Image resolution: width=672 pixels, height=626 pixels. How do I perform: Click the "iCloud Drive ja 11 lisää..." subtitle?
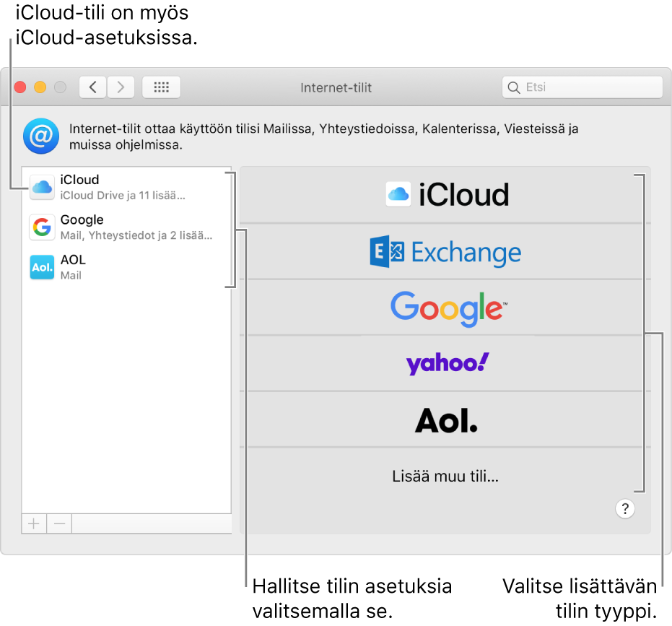tap(123, 196)
